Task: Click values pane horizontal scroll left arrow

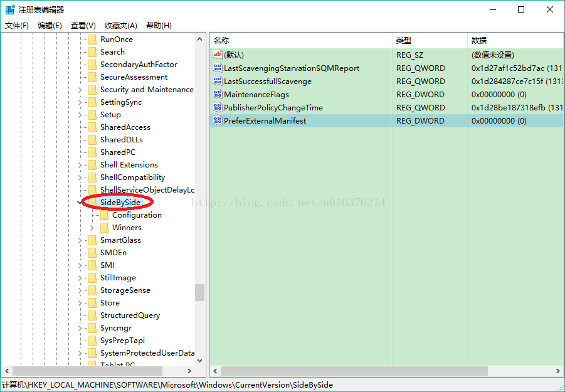Action: click(215, 371)
